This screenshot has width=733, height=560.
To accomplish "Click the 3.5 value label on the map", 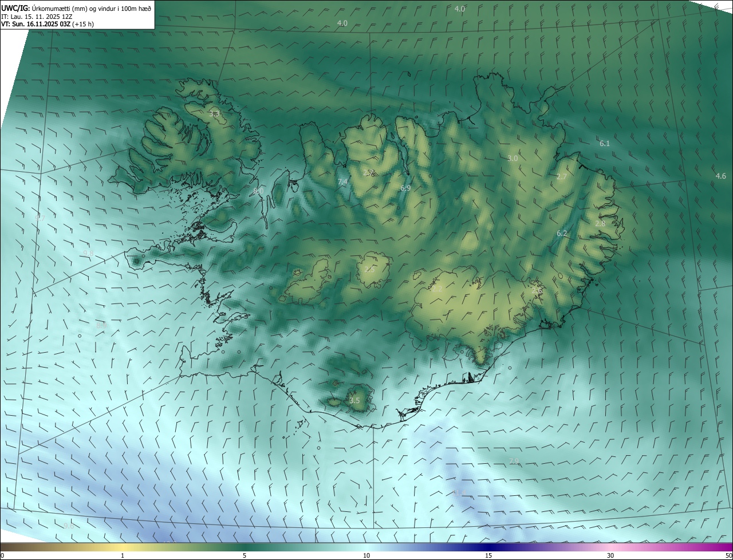I will click(x=354, y=400).
